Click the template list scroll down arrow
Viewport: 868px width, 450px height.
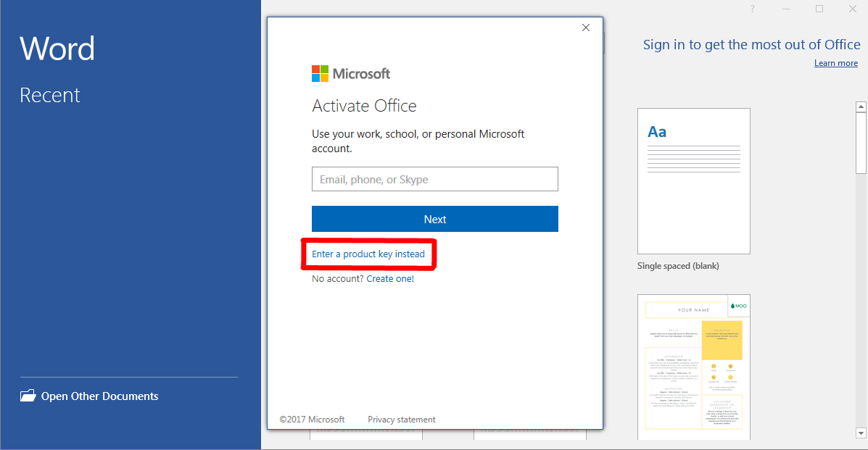pyautogui.click(x=861, y=433)
